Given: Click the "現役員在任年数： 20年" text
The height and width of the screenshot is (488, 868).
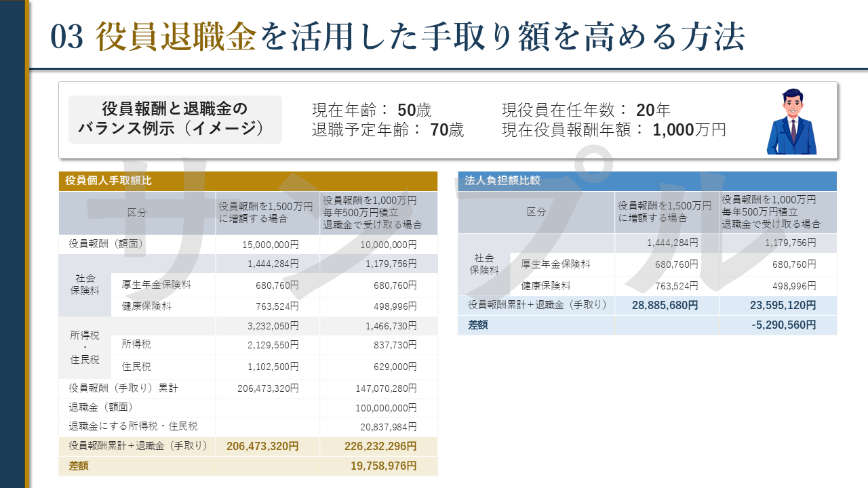Looking at the screenshot, I should point(586,110).
